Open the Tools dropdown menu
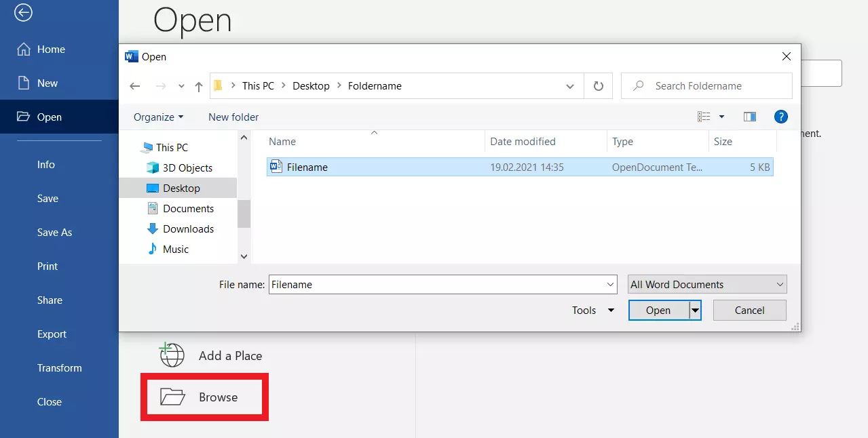This screenshot has height=438, width=868. click(592, 310)
